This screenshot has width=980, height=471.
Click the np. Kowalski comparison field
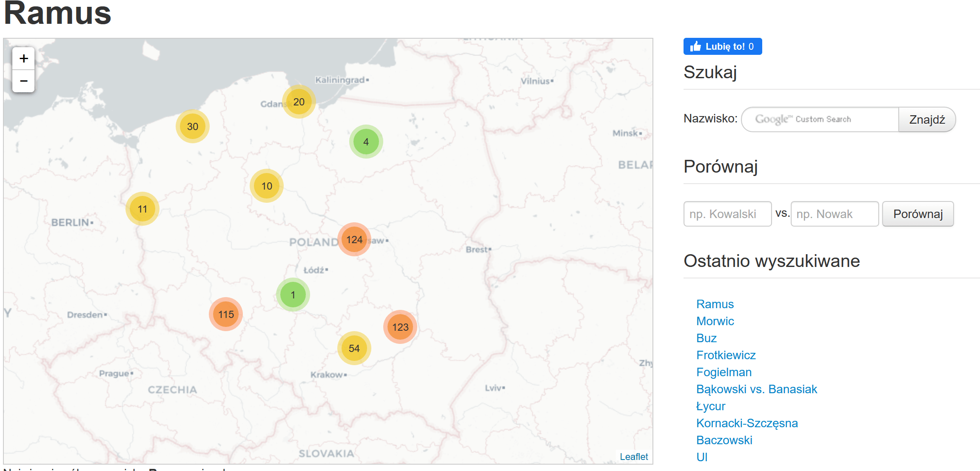[x=727, y=214]
